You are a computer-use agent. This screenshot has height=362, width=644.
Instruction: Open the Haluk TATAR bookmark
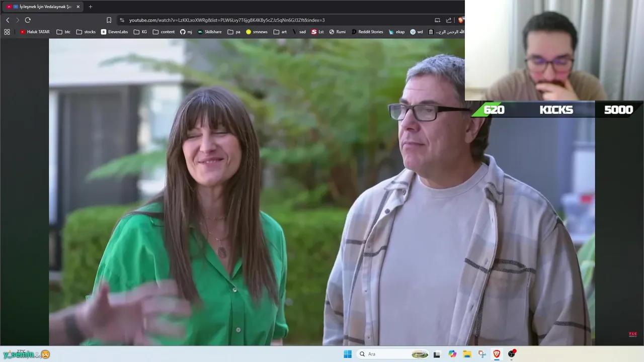(x=35, y=32)
